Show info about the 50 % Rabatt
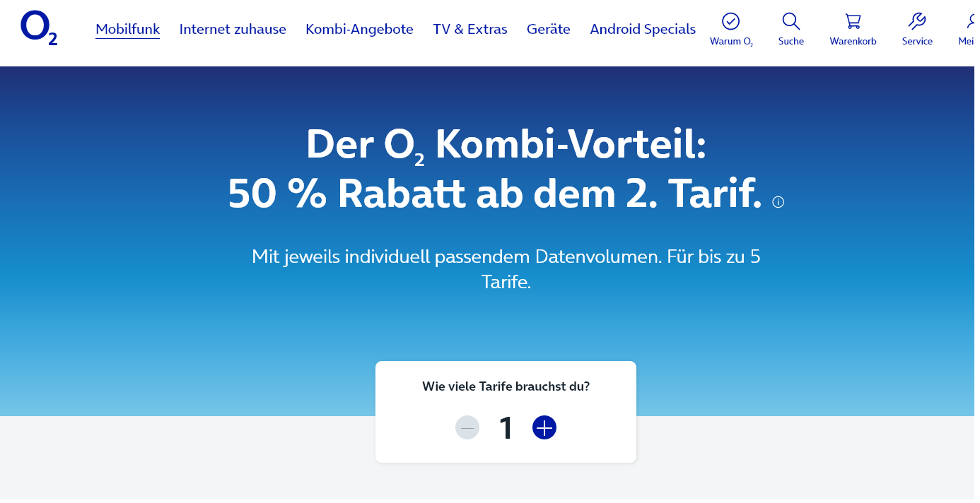Image resolution: width=980 pixels, height=503 pixels. (778, 202)
